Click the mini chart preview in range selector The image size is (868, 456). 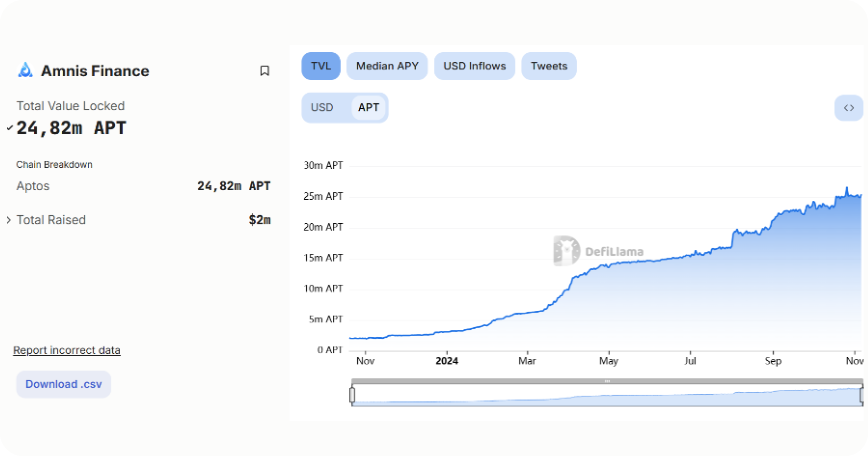pos(607,396)
